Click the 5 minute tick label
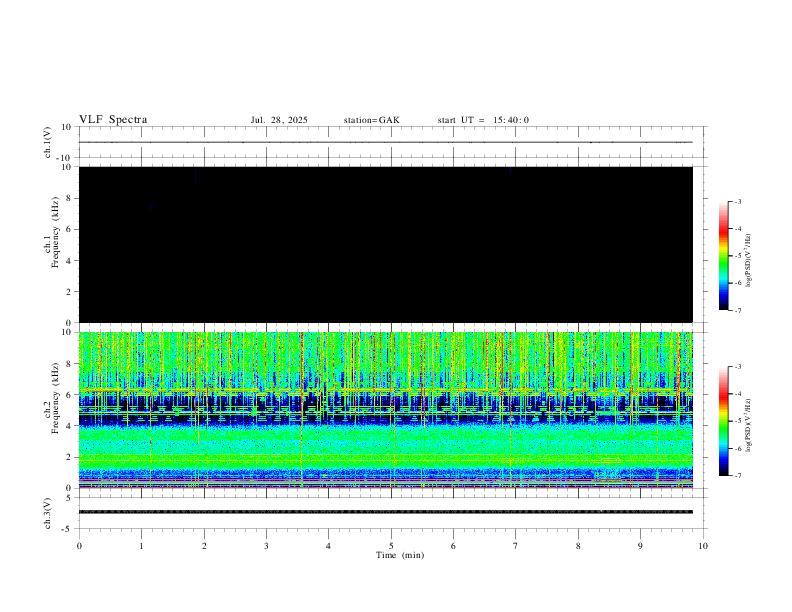Viewport: 792px width, 612px height. tap(391, 546)
